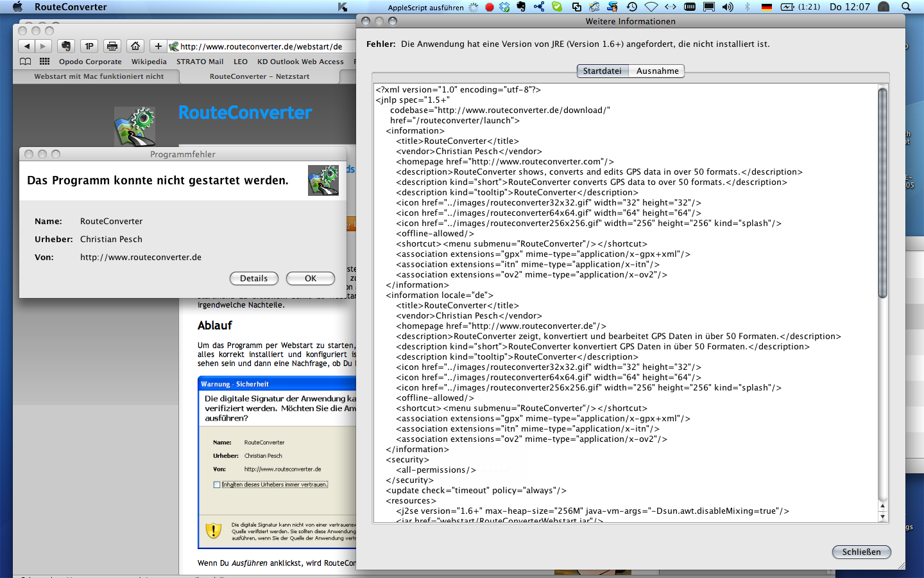Screen dimensions: 924x578
Task: Click the Details button in Programmfehler dialog
Action: pyautogui.click(x=253, y=279)
